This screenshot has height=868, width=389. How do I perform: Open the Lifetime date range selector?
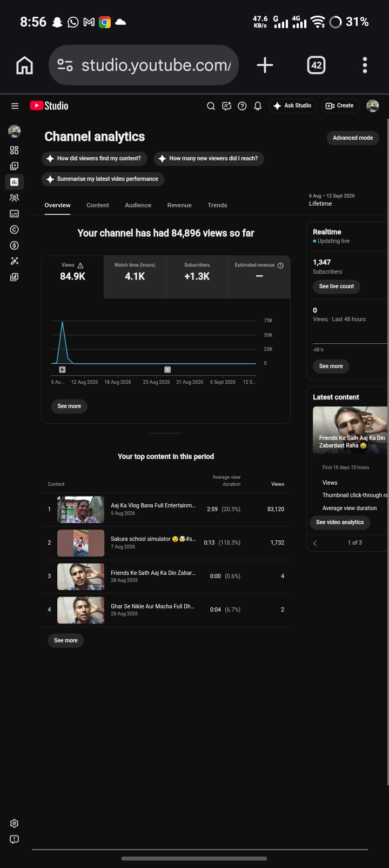[x=332, y=200]
